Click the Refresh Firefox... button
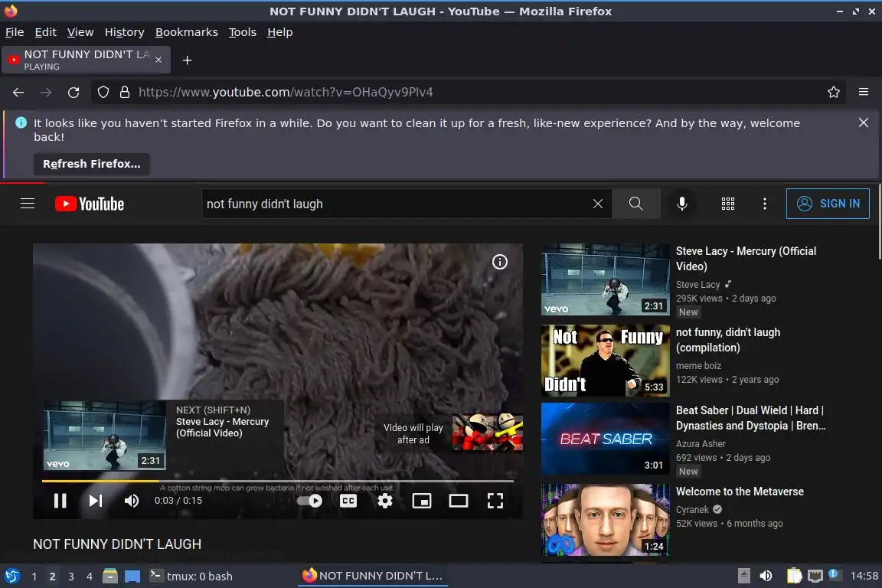This screenshot has width=882, height=588. coord(92,164)
